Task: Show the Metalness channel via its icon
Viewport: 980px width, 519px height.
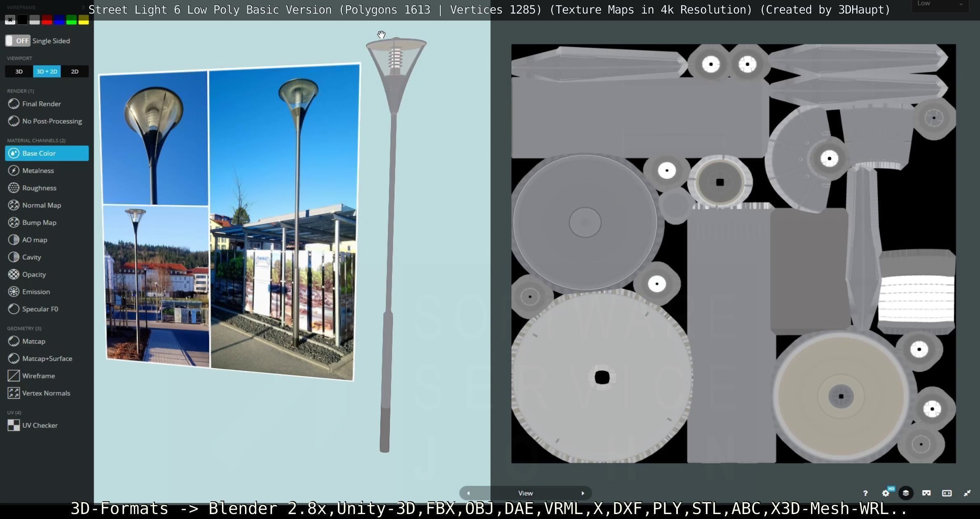Action: tap(14, 171)
